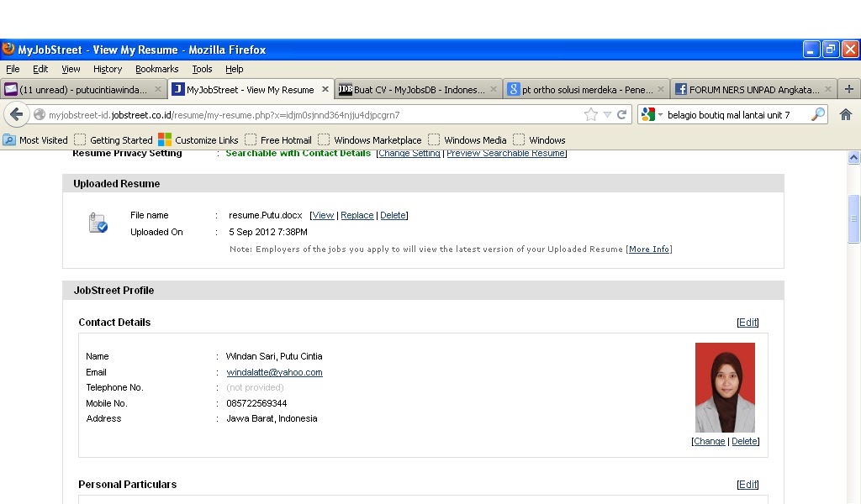This screenshot has height=504, width=861.
Task: Restore down the Firefox window
Action: coord(831,50)
